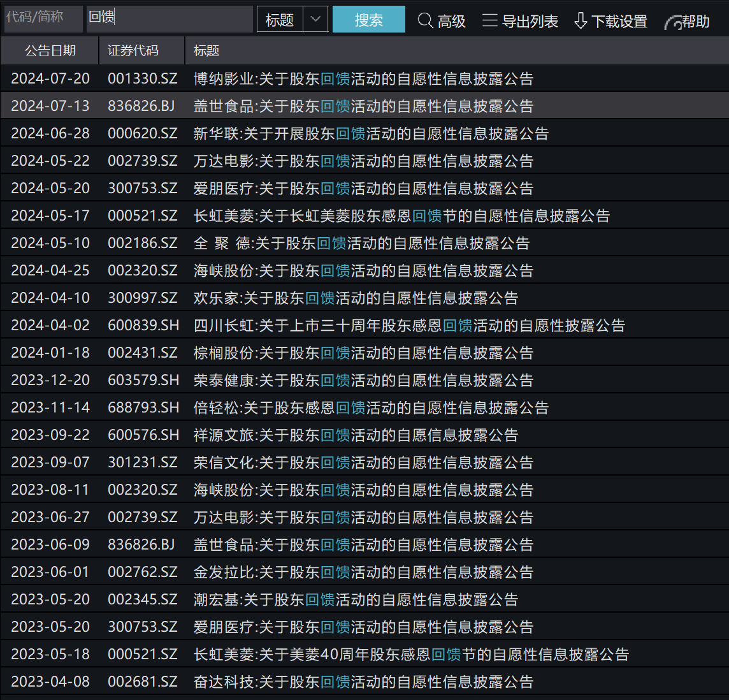Sort by 公告日期 column header

pos(50,51)
